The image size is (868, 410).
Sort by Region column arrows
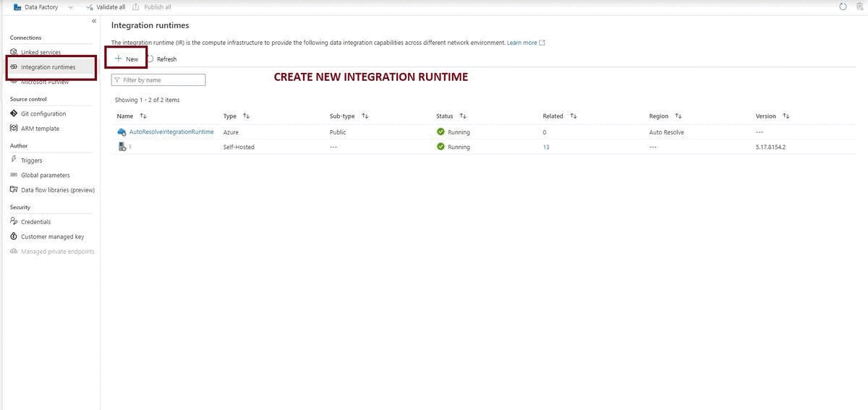click(x=678, y=116)
